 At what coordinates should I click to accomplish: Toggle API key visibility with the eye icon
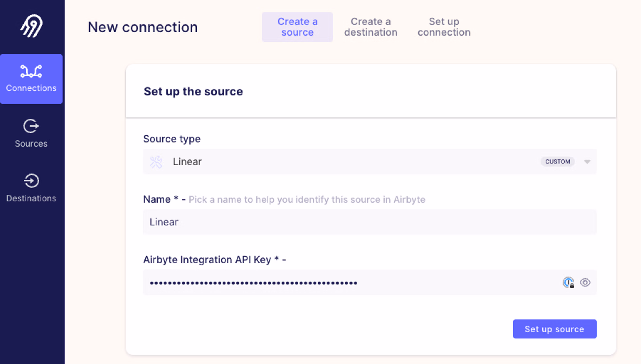(x=585, y=283)
